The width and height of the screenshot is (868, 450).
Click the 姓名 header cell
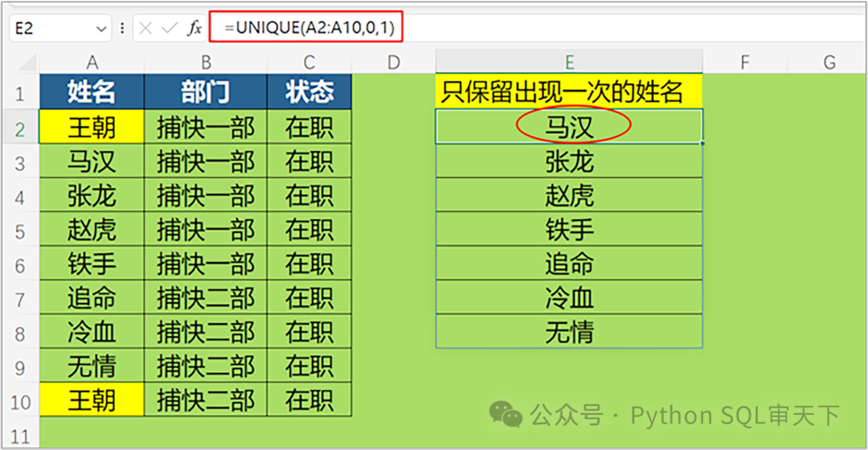[92, 92]
